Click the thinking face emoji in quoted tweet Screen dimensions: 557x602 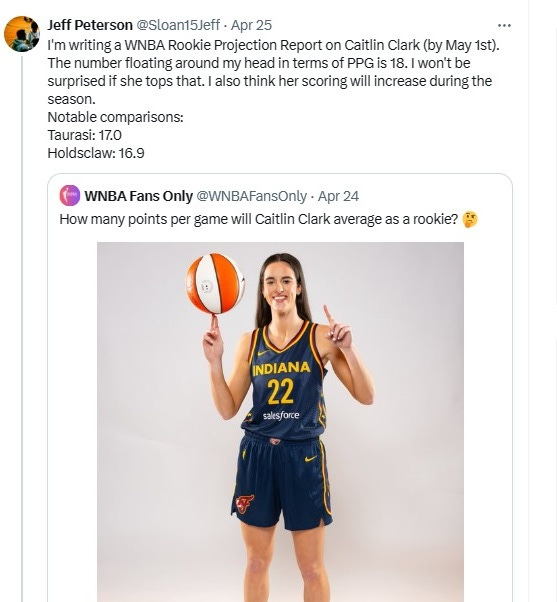pyautogui.click(x=470, y=219)
